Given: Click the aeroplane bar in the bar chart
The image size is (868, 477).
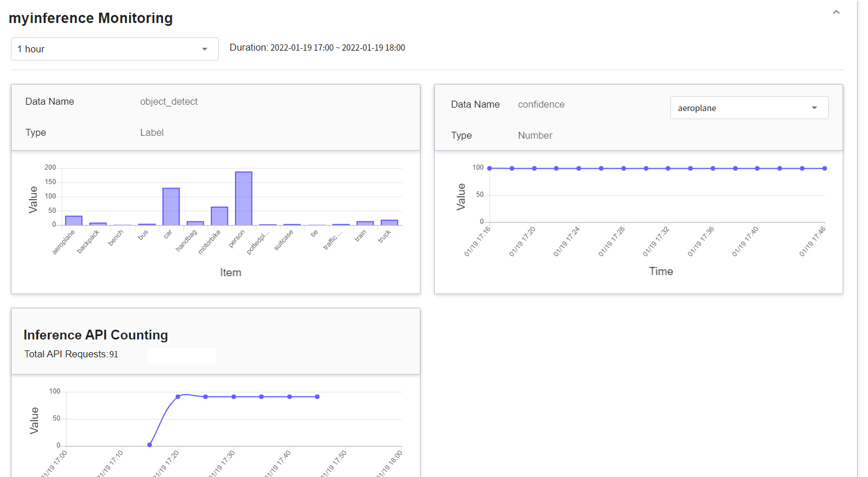Looking at the screenshot, I should (x=74, y=220).
